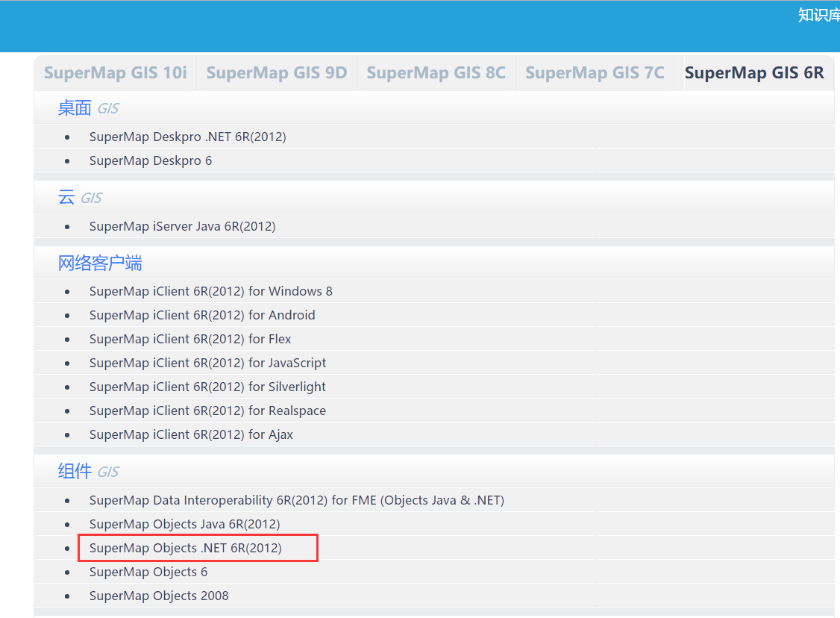This screenshot has width=840, height=618.
Task: Open SuperMap iClient 6R(2012) for Realspace
Action: pyautogui.click(x=207, y=411)
